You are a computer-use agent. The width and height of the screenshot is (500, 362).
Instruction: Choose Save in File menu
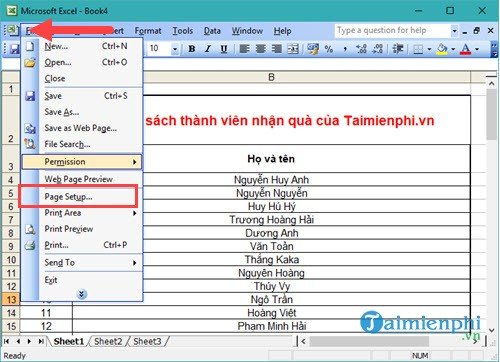pos(82,96)
